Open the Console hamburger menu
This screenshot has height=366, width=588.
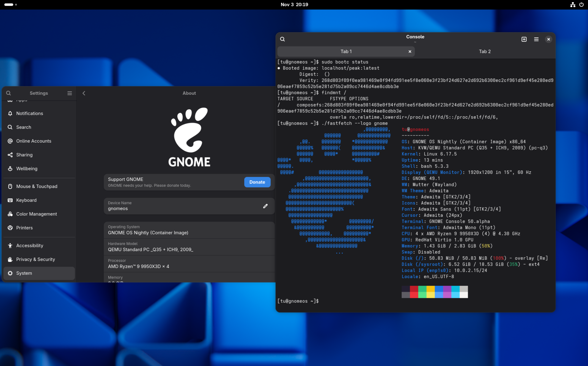tap(536, 39)
